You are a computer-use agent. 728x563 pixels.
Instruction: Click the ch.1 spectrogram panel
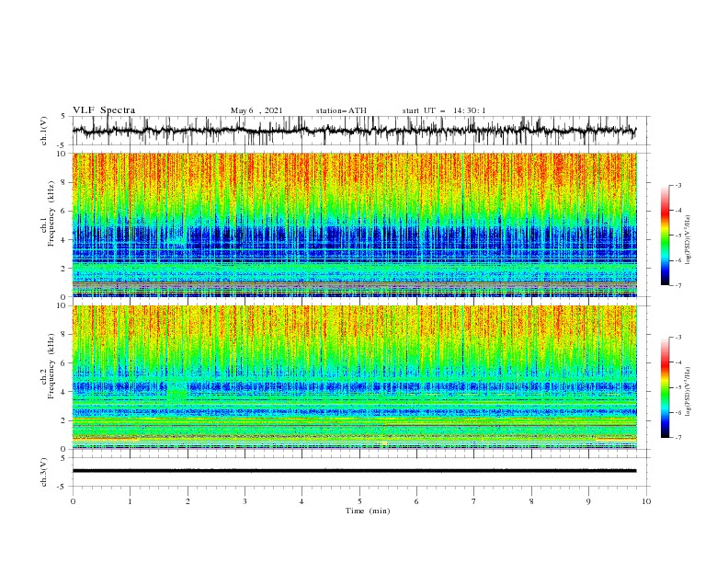[x=355, y=224]
